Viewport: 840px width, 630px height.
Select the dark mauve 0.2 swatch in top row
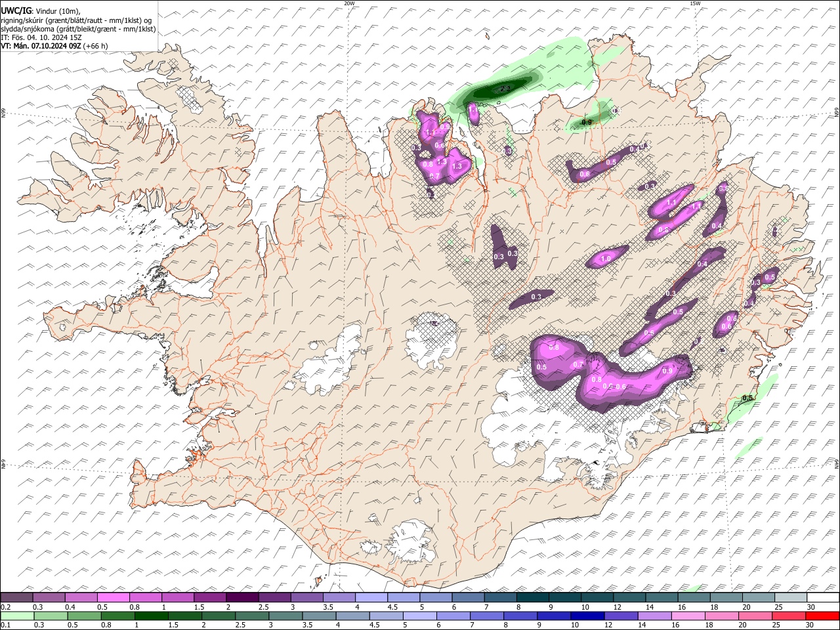[17, 597]
